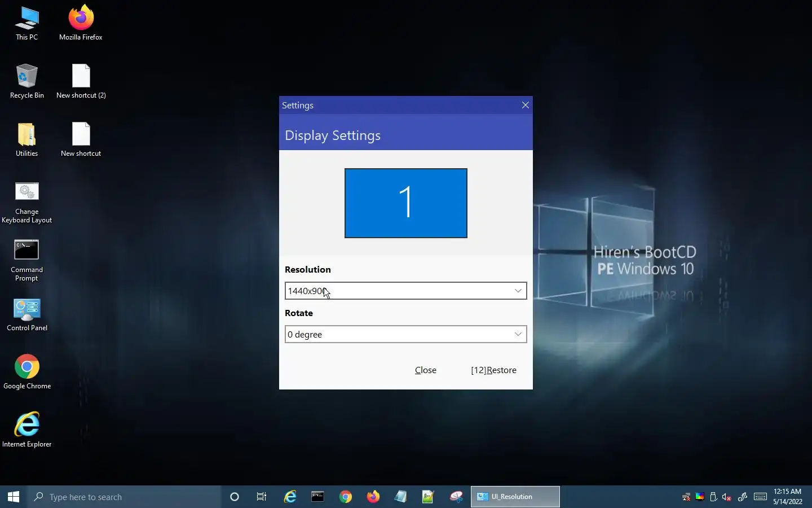812x508 pixels.
Task: Select monitor 1 display thumbnail
Action: pos(406,203)
